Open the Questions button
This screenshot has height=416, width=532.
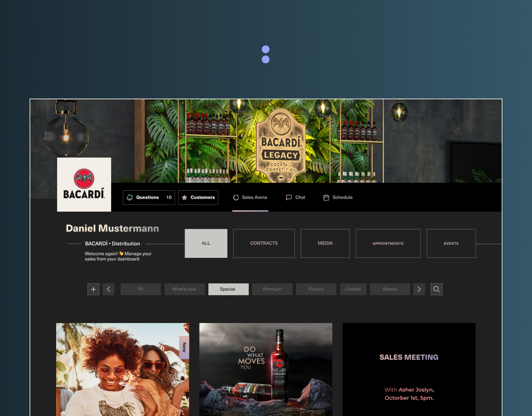coord(149,198)
